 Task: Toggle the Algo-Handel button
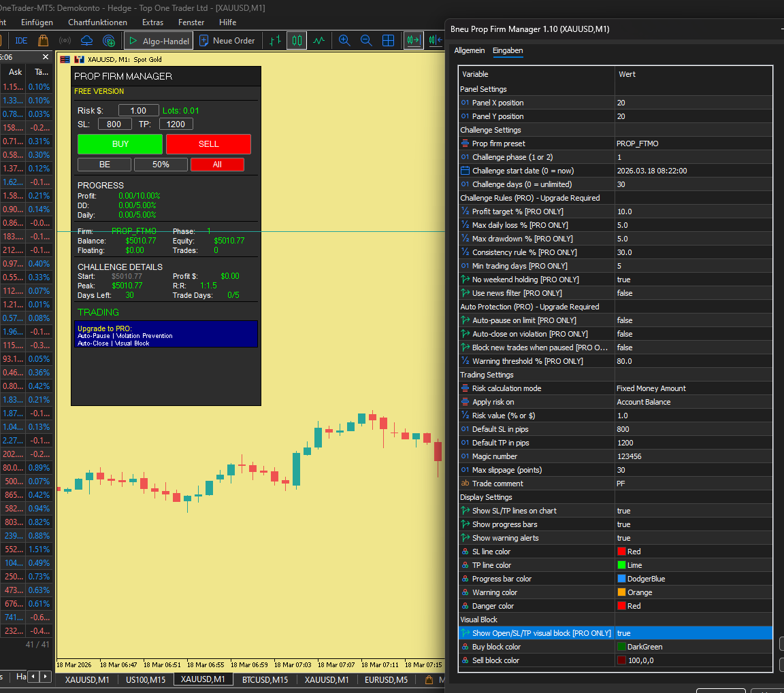pos(159,41)
